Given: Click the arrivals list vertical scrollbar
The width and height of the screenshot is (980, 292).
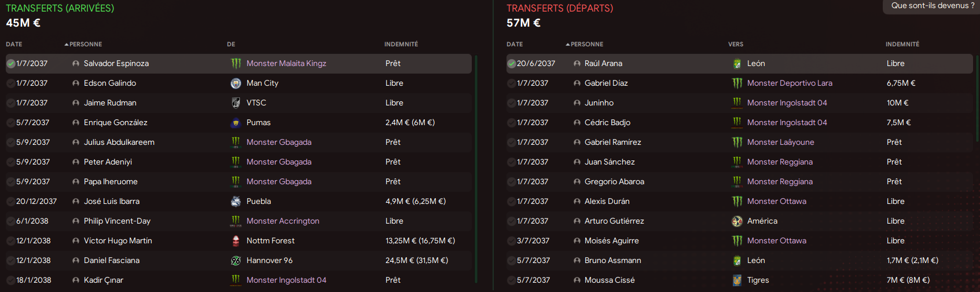Looking at the screenshot, I should click(x=476, y=168).
